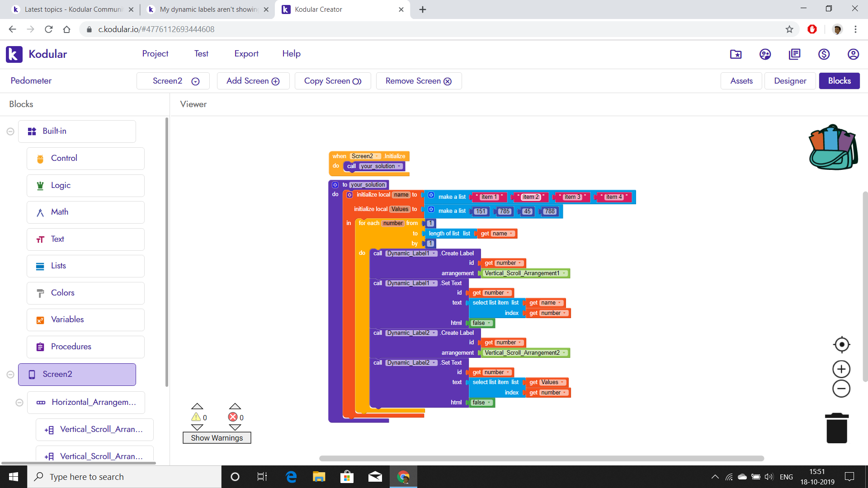Viewport: 868px width, 488px height.
Task: Zoom out the blocks workspace
Action: coord(841,389)
